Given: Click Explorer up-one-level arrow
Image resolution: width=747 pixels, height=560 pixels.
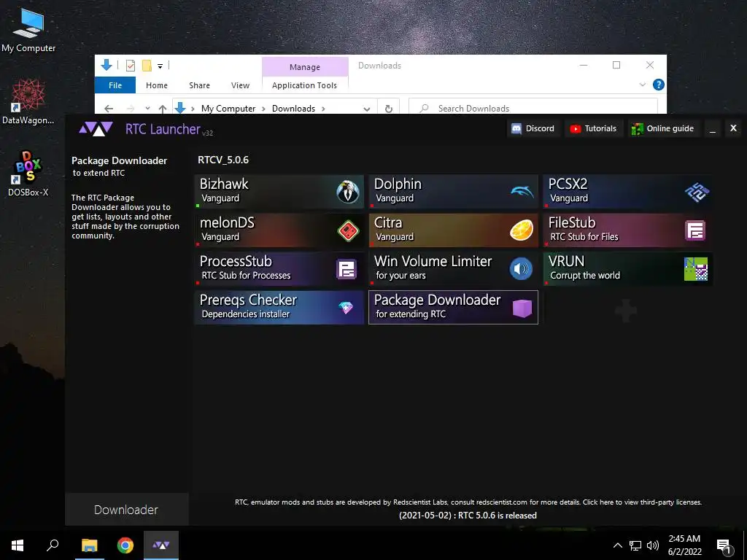Looking at the screenshot, I should click(163, 109).
